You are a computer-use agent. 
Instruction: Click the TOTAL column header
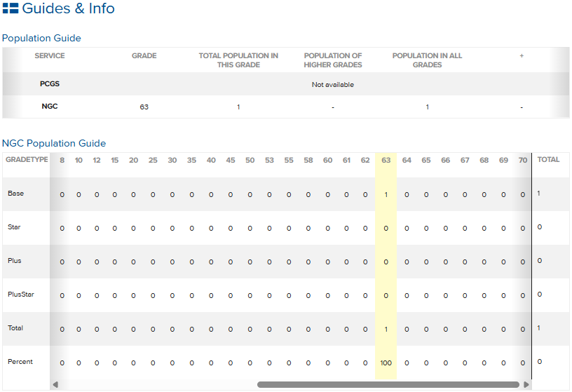(548, 159)
